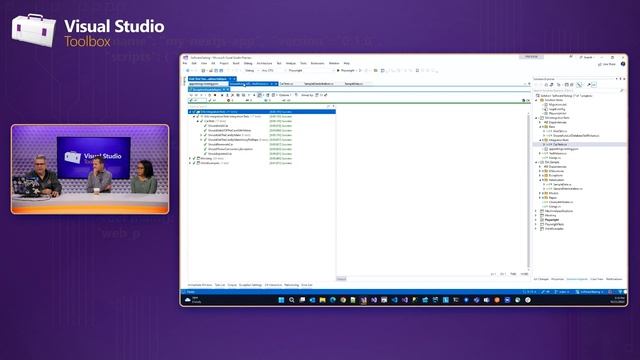Open the Debug configuration dropdown
Image resolution: width=640 pixels, height=360 pixels.
click(x=251, y=71)
